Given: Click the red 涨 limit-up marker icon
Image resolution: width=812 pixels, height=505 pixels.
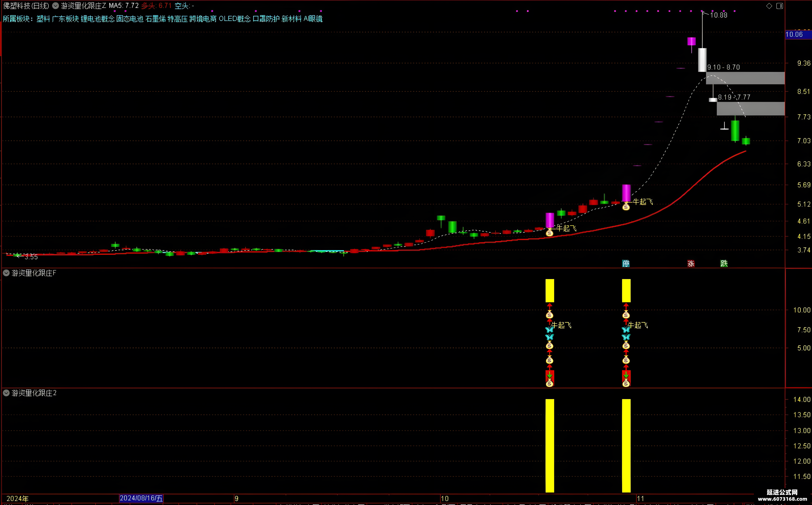Looking at the screenshot, I should [x=691, y=264].
